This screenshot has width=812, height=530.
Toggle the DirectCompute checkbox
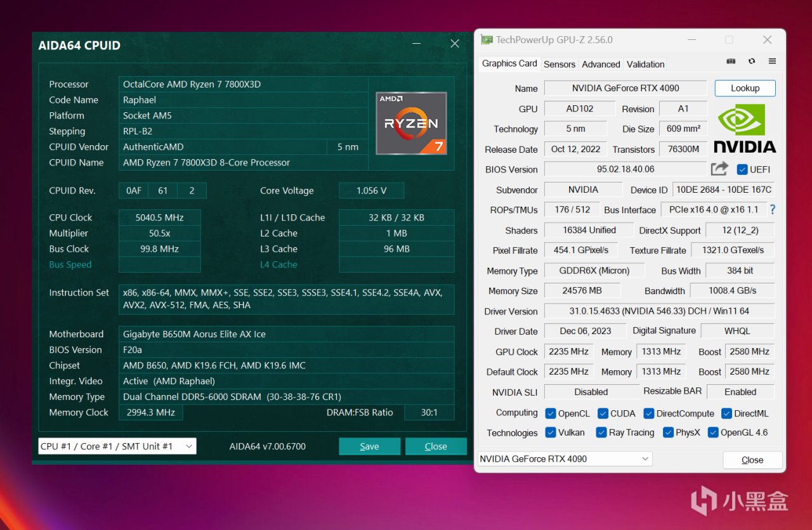tap(648, 413)
